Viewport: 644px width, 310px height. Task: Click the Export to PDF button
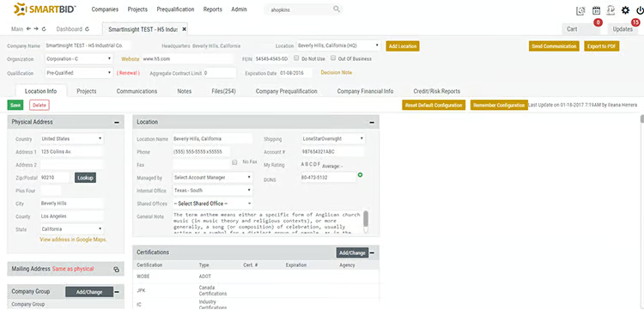[602, 46]
